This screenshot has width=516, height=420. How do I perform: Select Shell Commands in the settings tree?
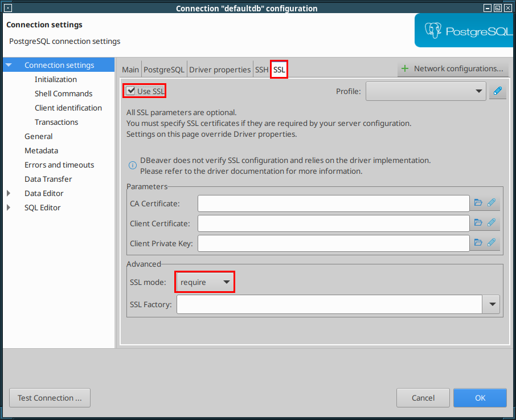(64, 93)
